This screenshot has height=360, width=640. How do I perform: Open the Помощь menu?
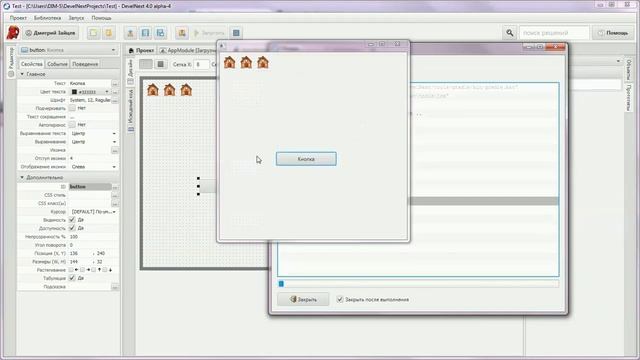101,18
